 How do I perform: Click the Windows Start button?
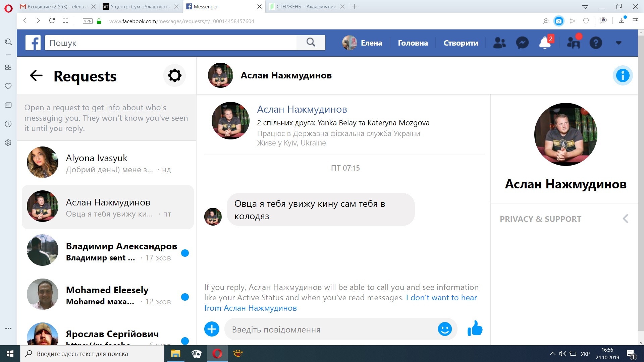pyautogui.click(x=10, y=354)
